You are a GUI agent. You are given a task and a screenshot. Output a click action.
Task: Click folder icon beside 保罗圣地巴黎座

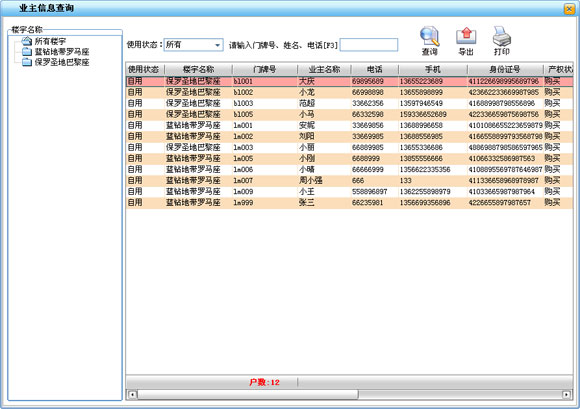pos(27,62)
